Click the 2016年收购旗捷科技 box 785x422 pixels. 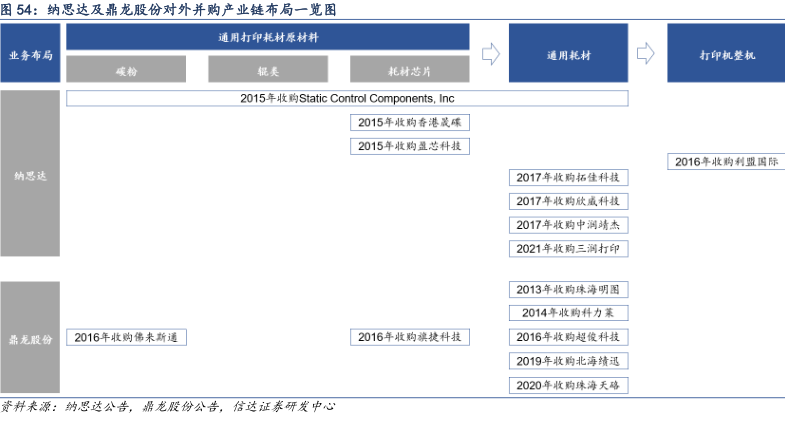tap(409, 337)
